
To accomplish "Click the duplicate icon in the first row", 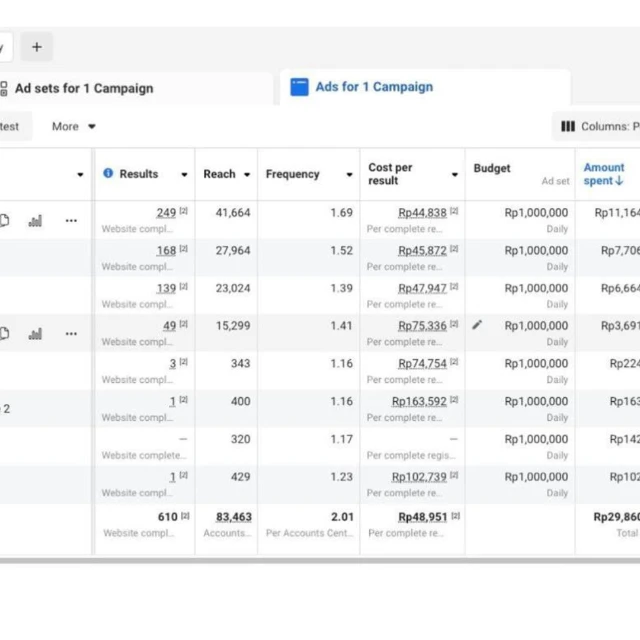I will pyautogui.click(x=5, y=221).
